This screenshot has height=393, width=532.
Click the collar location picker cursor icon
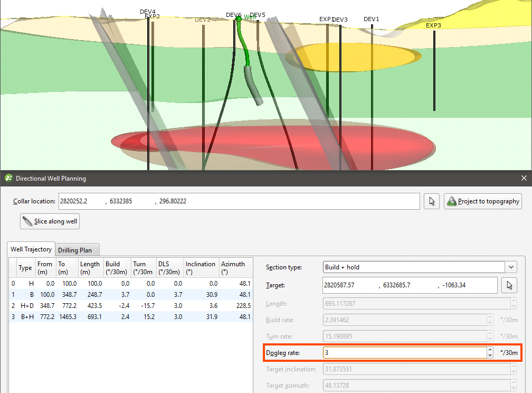[432, 201]
